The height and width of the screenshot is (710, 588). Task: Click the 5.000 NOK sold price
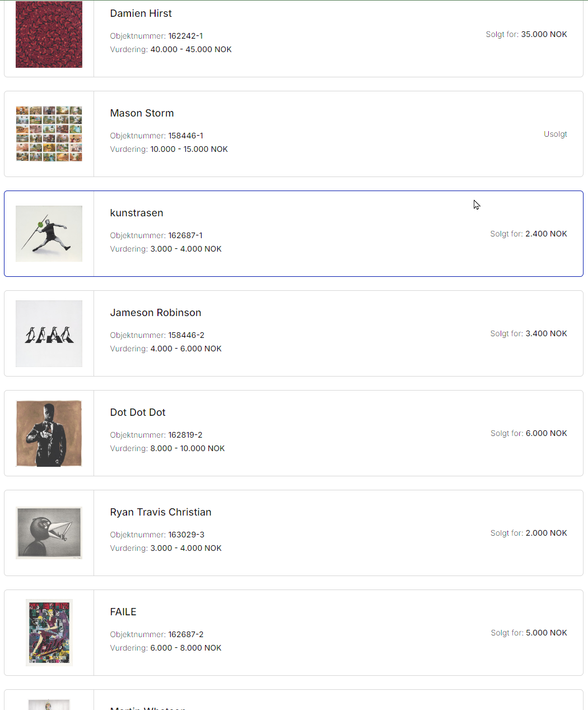click(546, 633)
